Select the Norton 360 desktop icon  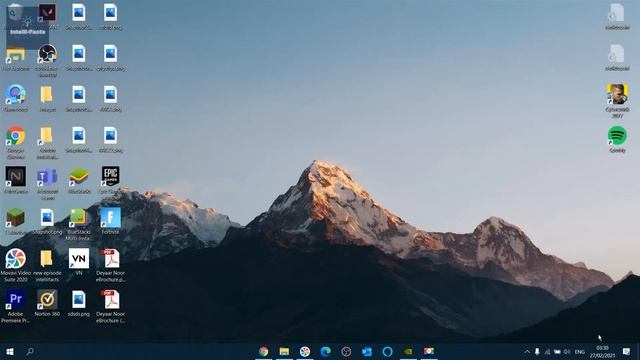(x=47, y=299)
